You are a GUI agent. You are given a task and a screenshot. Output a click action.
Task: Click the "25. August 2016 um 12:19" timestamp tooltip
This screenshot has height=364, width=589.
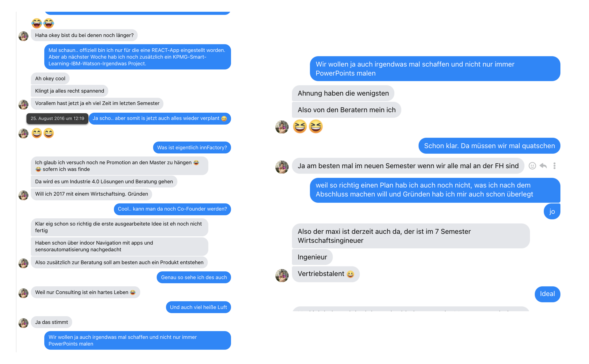point(57,118)
